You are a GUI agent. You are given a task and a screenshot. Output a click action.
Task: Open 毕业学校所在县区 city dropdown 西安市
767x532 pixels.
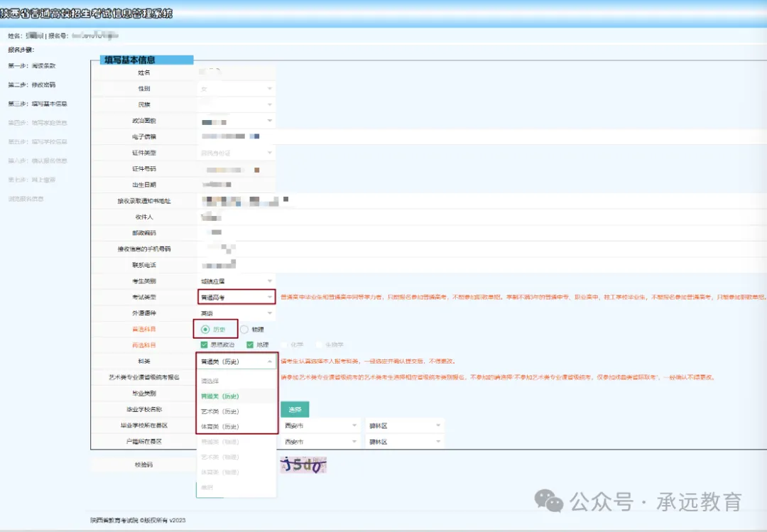click(321, 425)
